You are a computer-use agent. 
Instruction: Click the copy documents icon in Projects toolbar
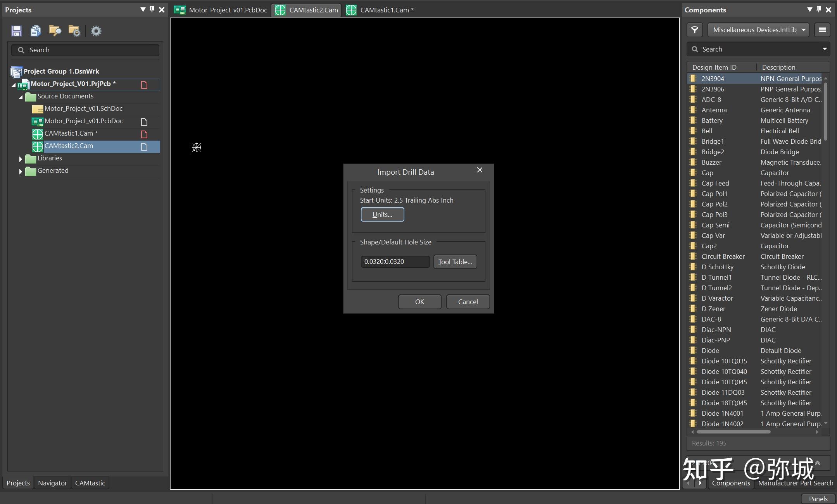[x=36, y=31]
